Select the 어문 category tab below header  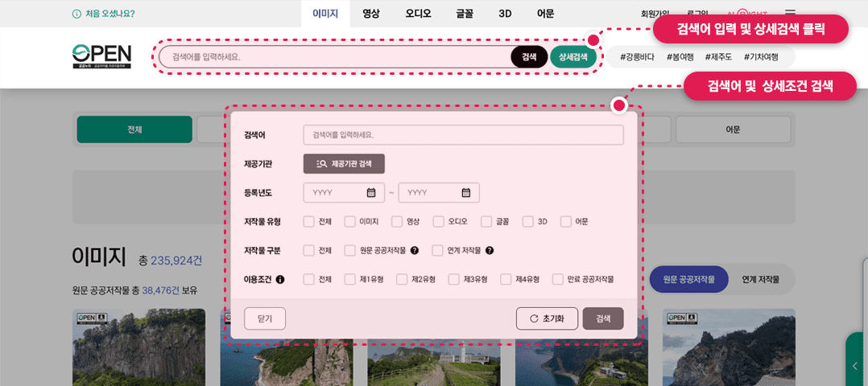(x=733, y=129)
